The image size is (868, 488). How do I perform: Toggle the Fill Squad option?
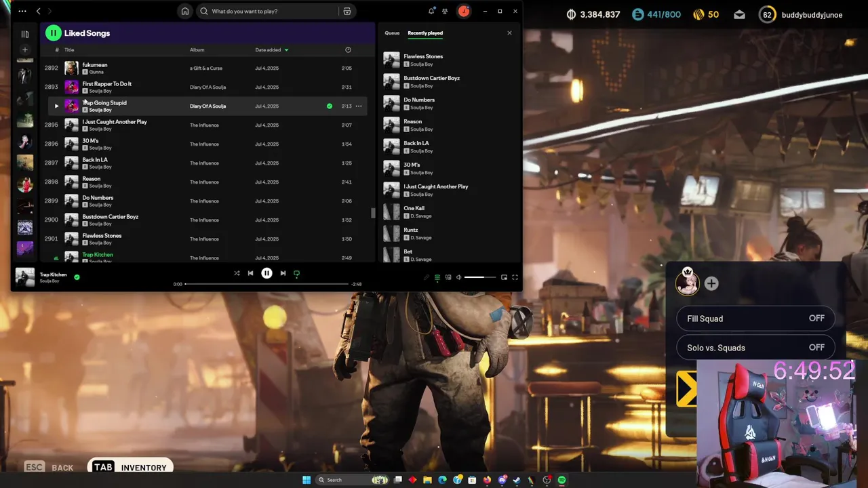(x=755, y=319)
